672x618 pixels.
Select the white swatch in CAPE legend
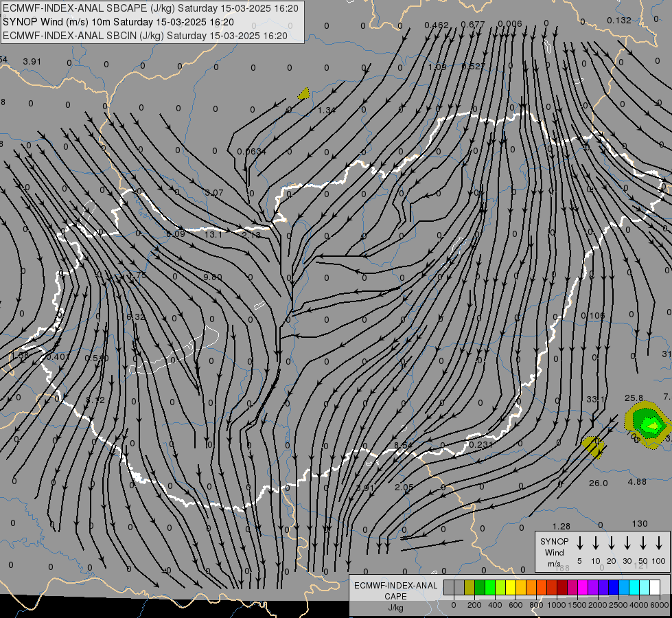click(655, 588)
